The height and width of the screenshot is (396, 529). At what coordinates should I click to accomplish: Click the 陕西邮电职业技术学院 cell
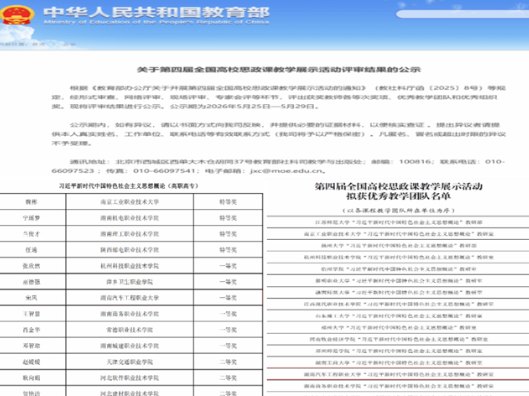tap(130, 250)
